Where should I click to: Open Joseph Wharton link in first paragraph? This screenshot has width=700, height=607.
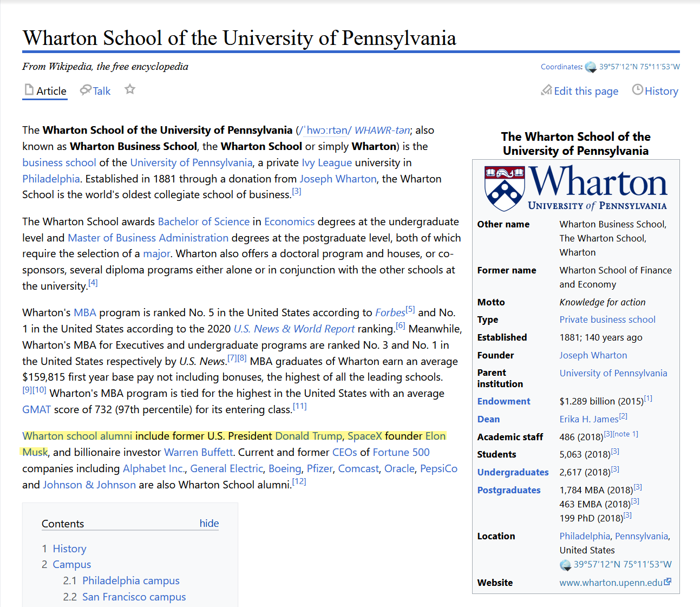coord(338,179)
